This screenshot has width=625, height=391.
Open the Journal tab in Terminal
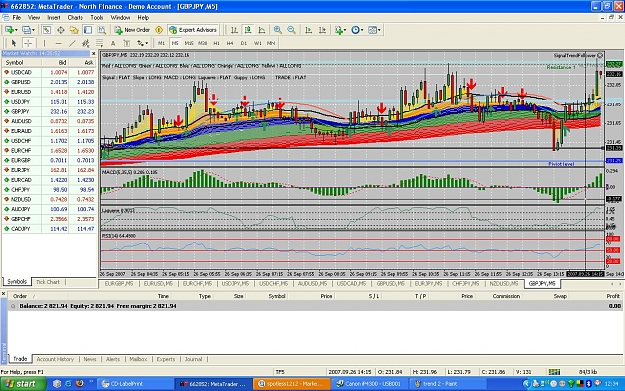pyautogui.click(x=193, y=359)
